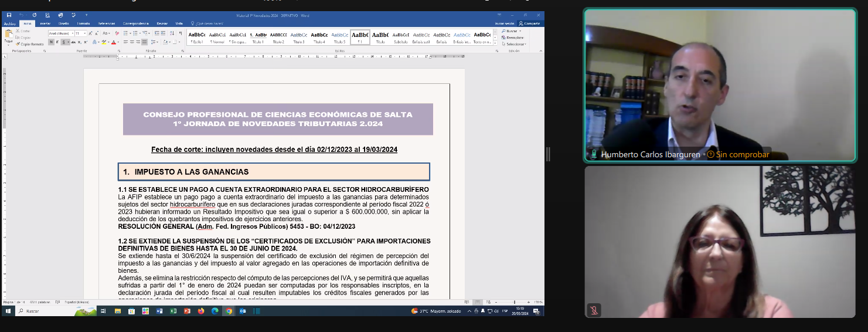Viewport: 868px width, 332px height.
Task: Open font color dropdown arrow
Action: coord(118,42)
